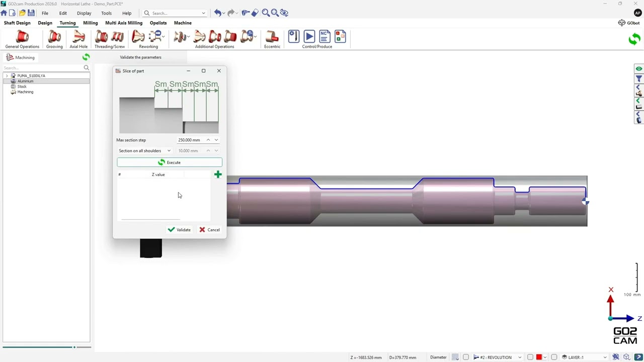Toggle the Diameter mode in status bar
Screen dimensions: 644x362
click(438, 357)
